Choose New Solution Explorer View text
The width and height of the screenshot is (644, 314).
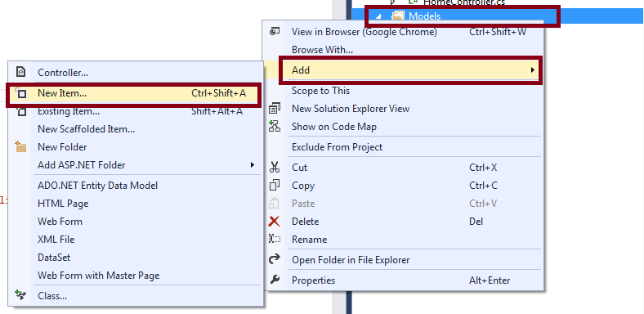click(351, 109)
